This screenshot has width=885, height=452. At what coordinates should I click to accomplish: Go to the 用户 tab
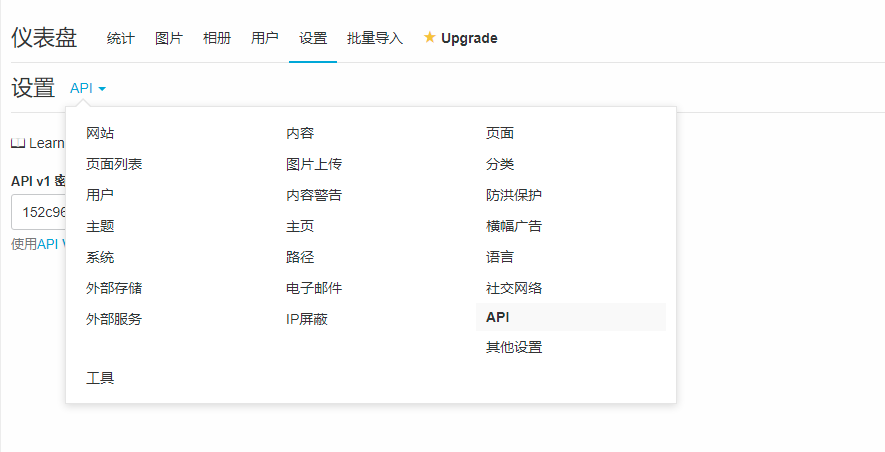coord(265,38)
